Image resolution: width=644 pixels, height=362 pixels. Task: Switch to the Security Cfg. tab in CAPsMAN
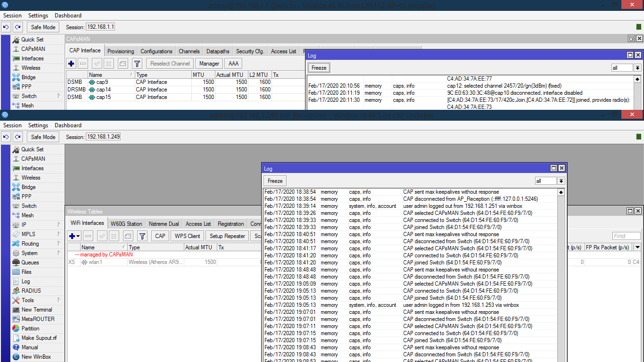pos(250,51)
